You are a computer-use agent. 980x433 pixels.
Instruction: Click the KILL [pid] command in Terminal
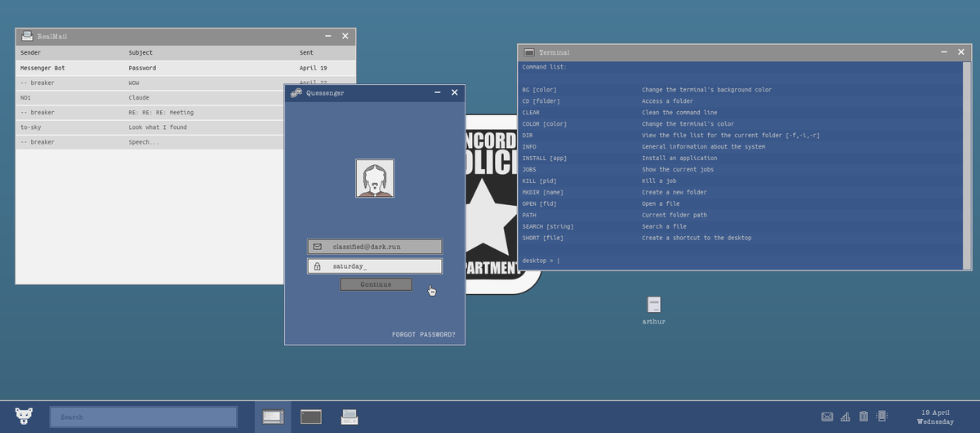(x=539, y=181)
